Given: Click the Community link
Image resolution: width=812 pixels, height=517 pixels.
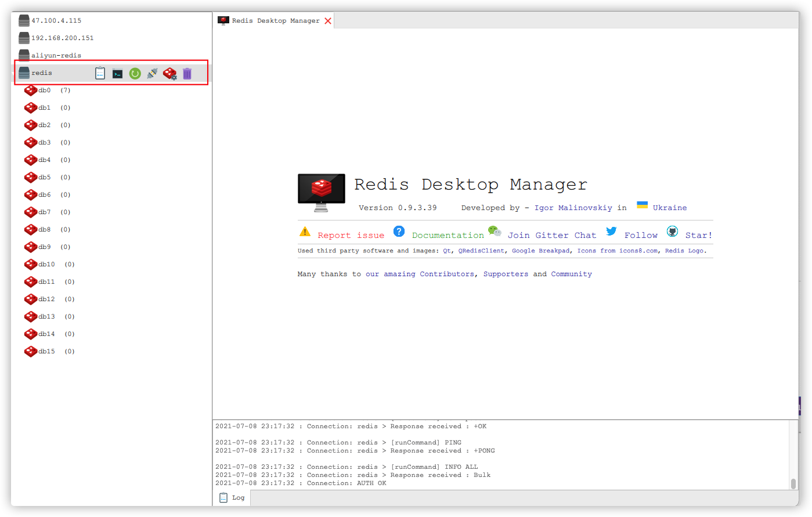Looking at the screenshot, I should click(x=571, y=274).
